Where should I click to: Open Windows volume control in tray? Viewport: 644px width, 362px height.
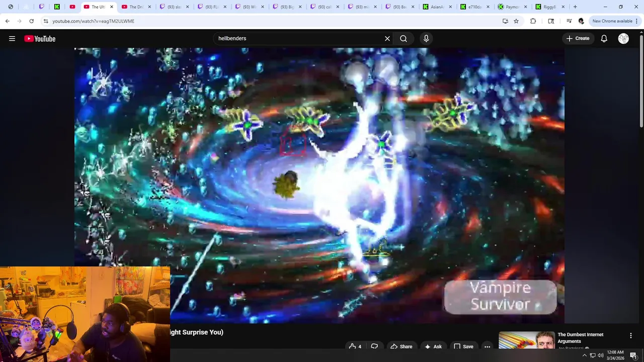click(x=601, y=355)
